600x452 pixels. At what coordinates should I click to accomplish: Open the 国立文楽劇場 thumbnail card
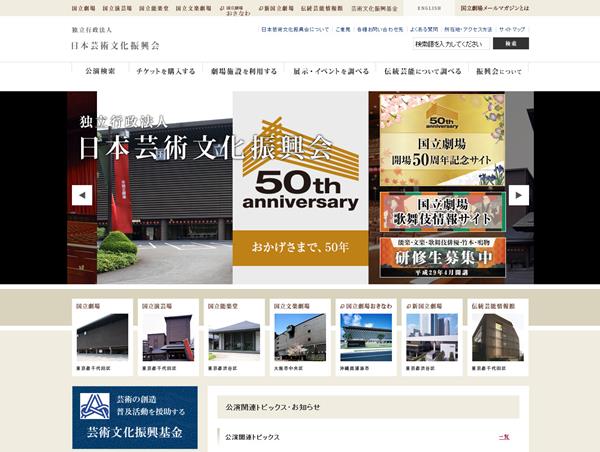(300, 336)
